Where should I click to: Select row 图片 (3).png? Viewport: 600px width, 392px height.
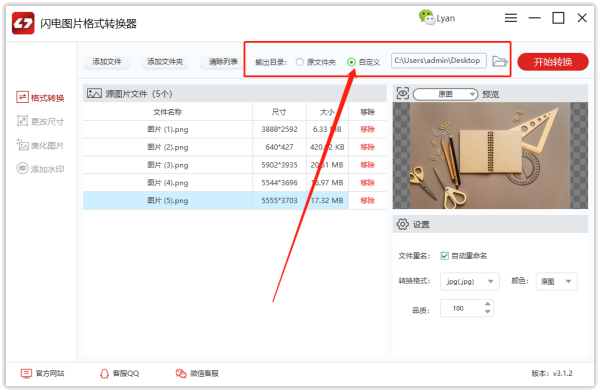pyautogui.click(x=235, y=165)
